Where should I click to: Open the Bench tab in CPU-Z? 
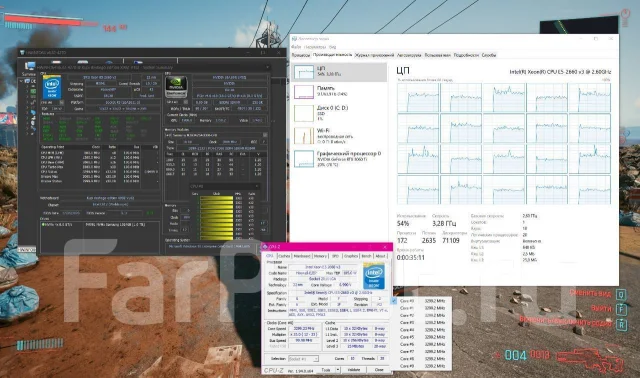click(x=367, y=256)
